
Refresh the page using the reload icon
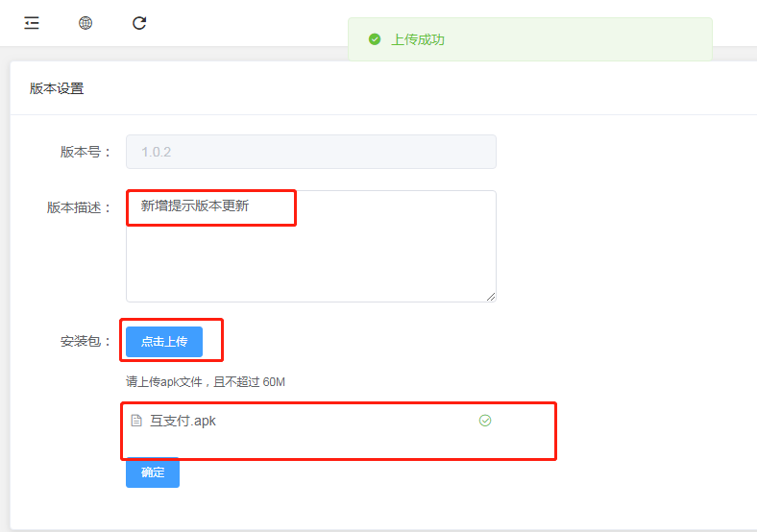[139, 23]
